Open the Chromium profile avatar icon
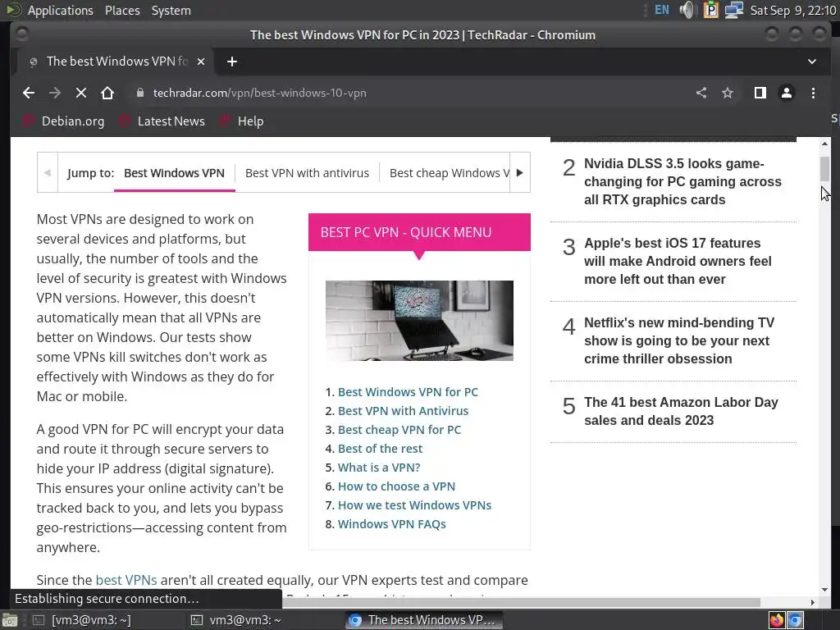 (x=787, y=93)
